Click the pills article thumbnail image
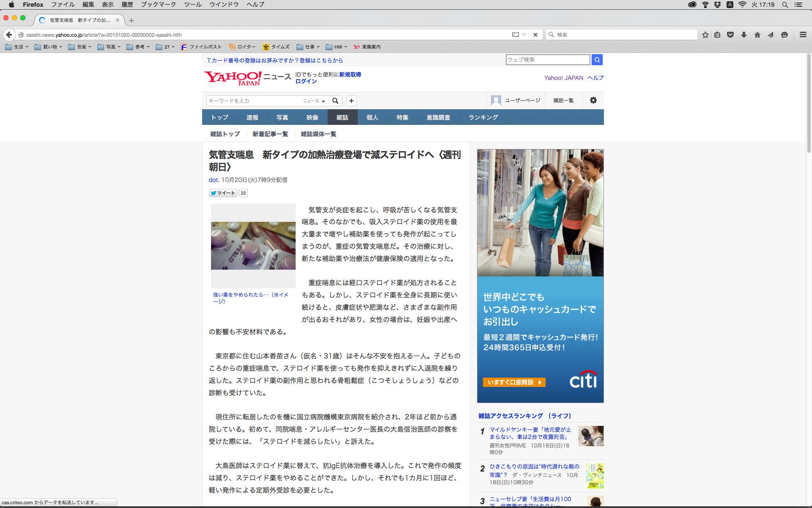This screenshot has height=508, width=812. [x=253, y=246]
